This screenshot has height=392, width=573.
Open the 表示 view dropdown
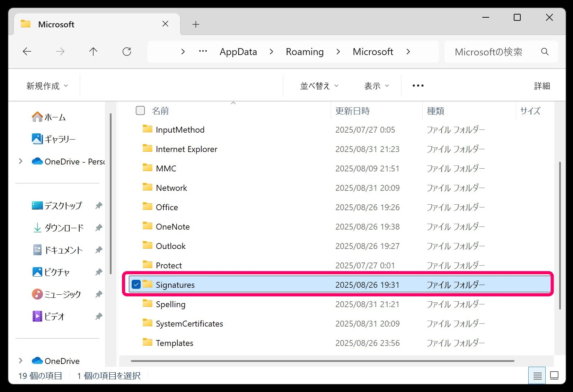tap(377, 86)
